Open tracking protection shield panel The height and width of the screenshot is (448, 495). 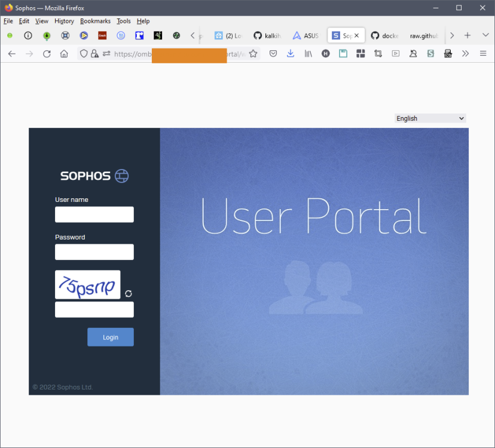[x=84, y=54]
